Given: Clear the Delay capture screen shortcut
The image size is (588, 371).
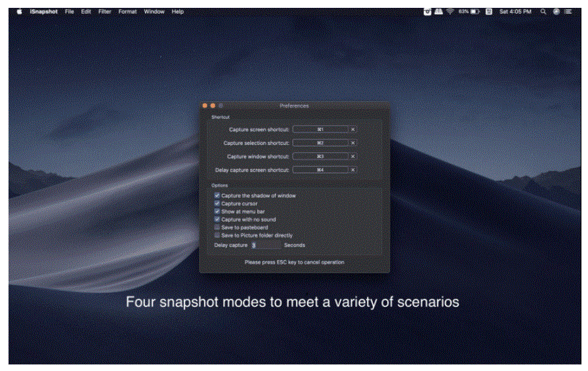Looking at the screenshot, I should click(x=353, y=170).
